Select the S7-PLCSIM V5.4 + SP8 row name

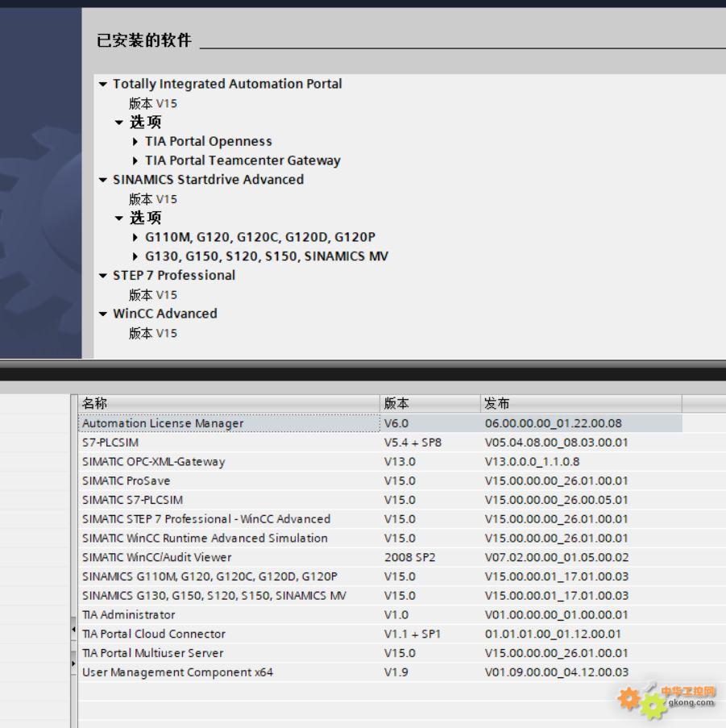click(x=110, y=443)
